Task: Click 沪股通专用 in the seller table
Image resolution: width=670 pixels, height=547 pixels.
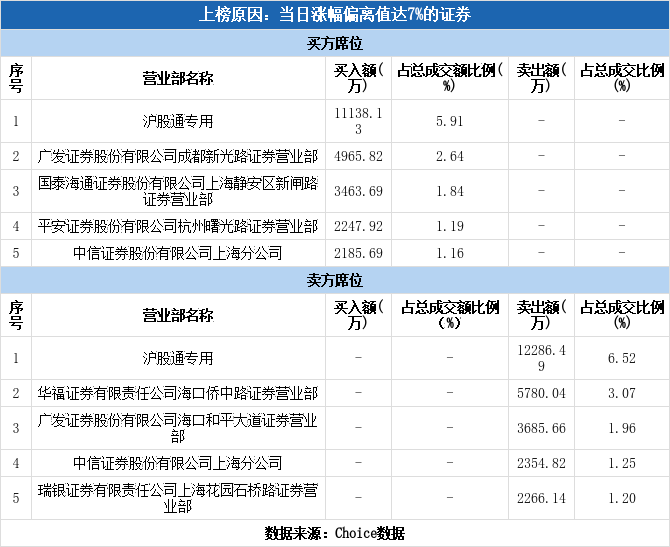Action: pos(178,358)
